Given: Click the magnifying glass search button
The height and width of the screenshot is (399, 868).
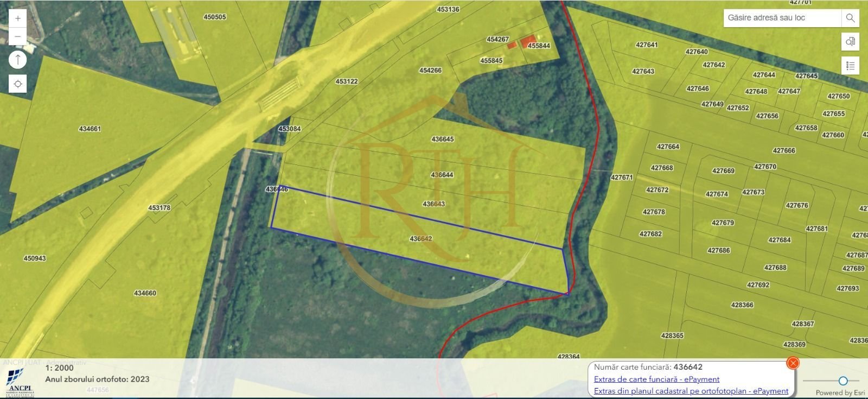Looking at the screenshot, I should coord(850,18).
